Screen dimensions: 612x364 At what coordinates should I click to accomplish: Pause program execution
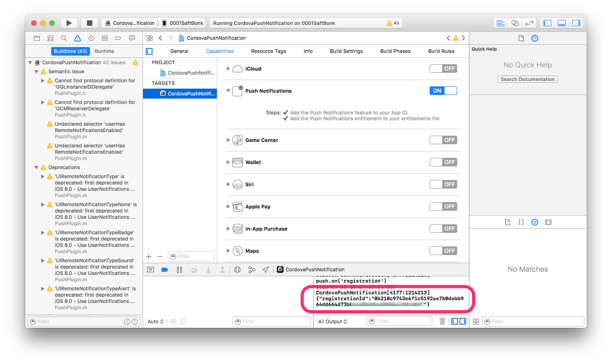(179, 269)
